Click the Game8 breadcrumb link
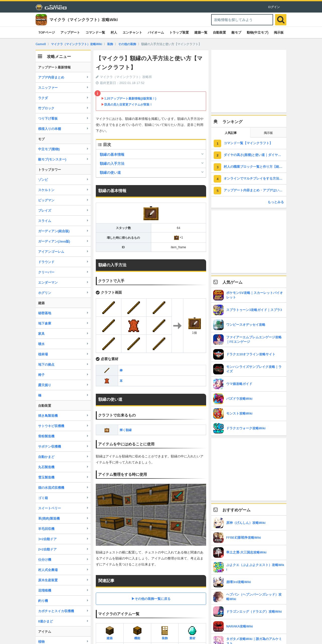Image resolution: width=322 pixels, height=644 pixels. click(41, 44)
